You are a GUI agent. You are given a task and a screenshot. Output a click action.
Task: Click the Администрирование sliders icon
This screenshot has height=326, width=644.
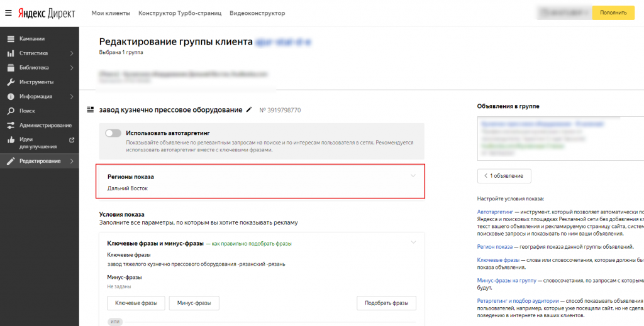11,125
